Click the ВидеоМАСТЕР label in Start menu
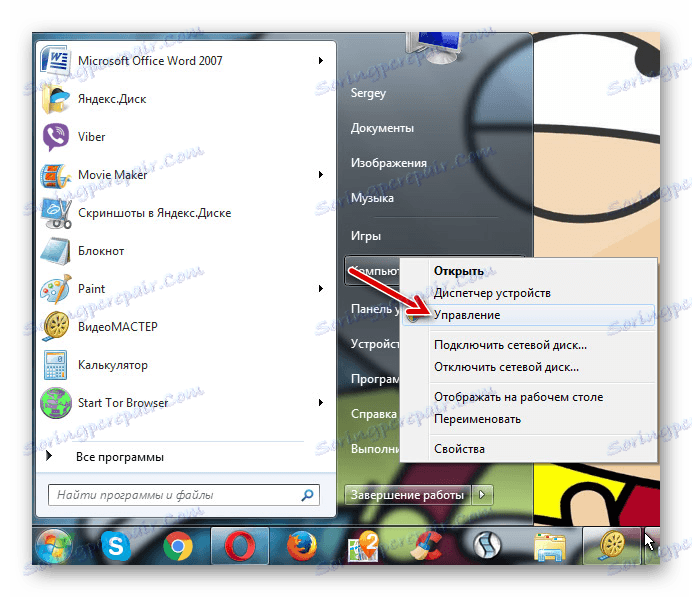 117,327
